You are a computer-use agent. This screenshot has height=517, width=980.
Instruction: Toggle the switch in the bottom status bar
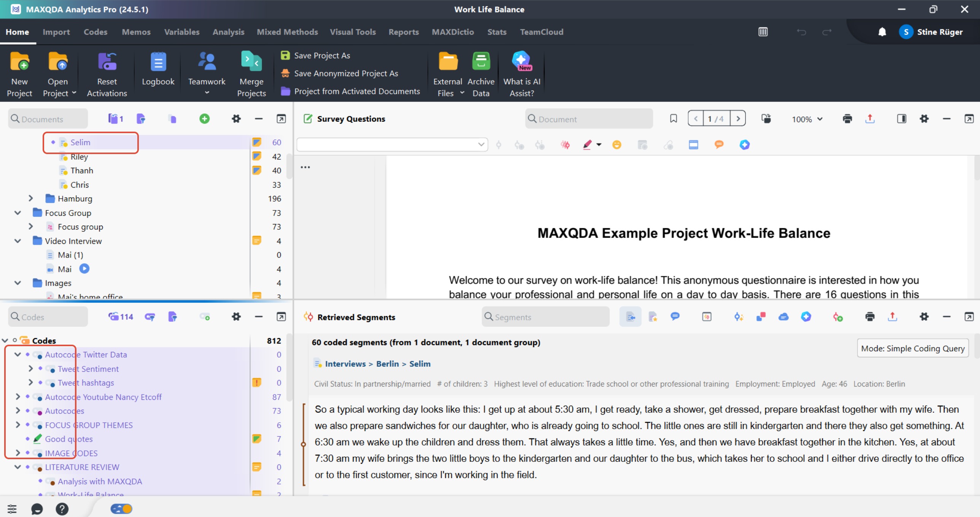point(121,509)
